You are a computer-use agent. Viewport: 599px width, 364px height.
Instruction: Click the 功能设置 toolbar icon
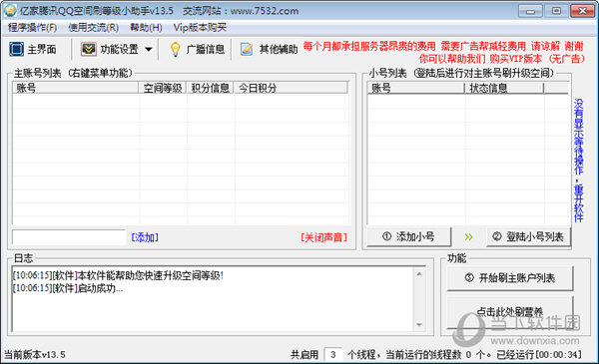(x=89, y=49)
